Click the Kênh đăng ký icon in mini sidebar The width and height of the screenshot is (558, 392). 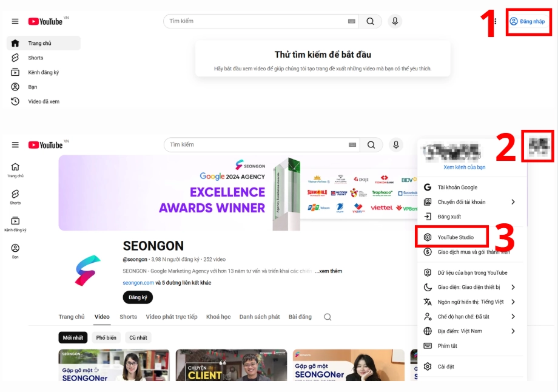pos(15,224)
